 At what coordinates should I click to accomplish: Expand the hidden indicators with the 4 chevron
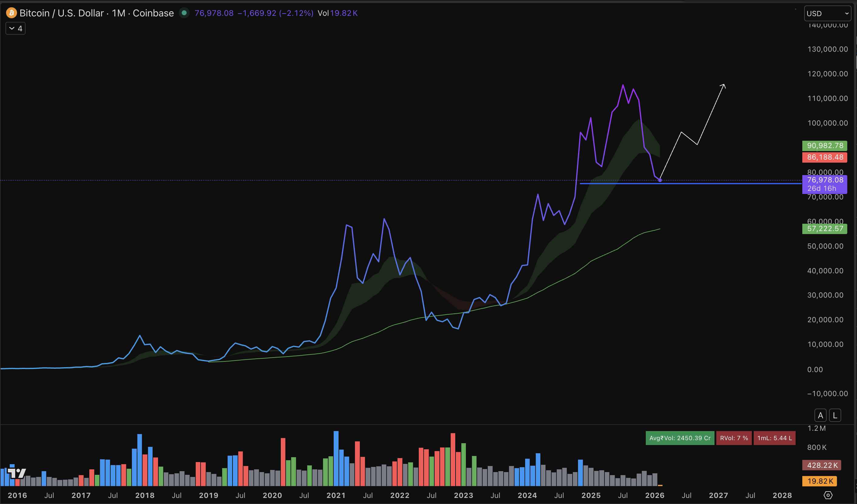click(x=15, y=28)
